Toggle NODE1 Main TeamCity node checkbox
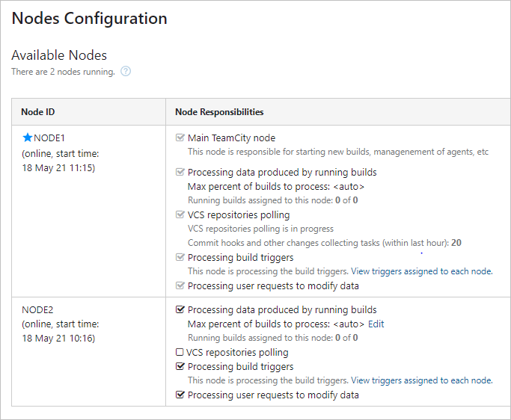Image resolution: width=511 pixels, height=420 pixels. pos(180,138)
